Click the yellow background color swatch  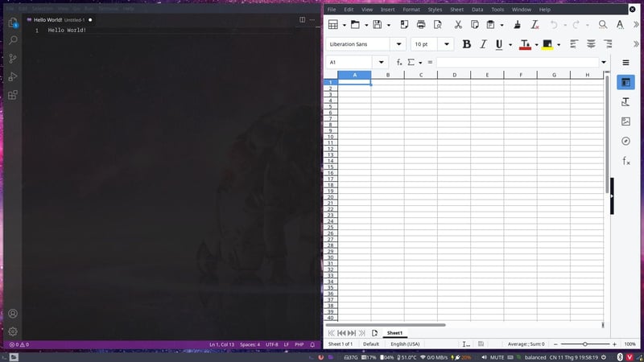[x=547, y=44]
